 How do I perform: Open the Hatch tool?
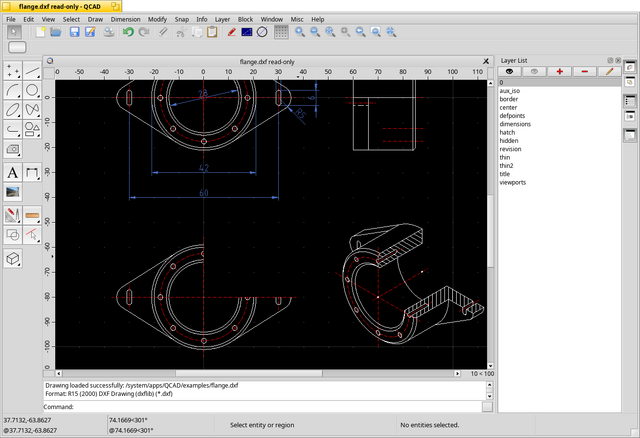[x=13, y=149]
